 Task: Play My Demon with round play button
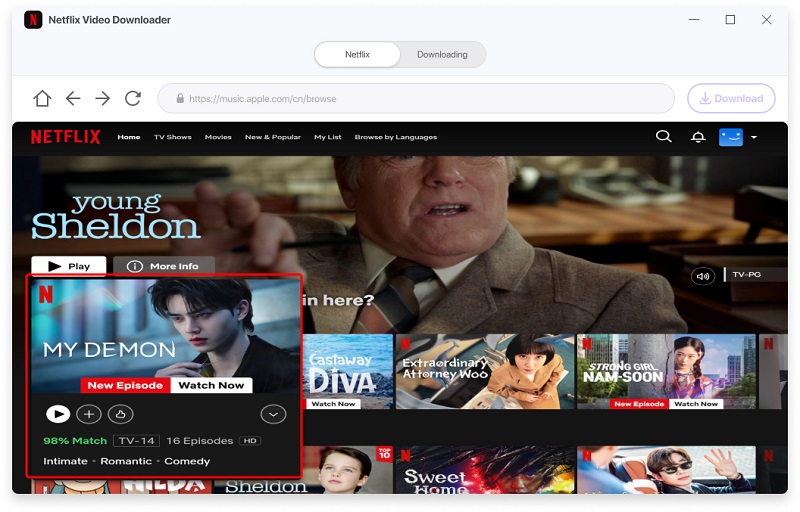coord(58,414)
